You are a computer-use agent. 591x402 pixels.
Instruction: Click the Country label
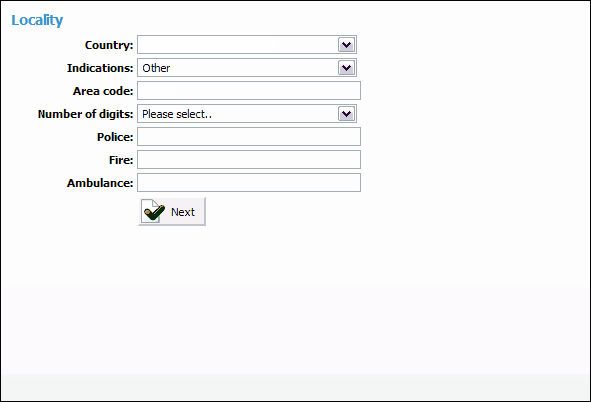click(x=109, y=45)
